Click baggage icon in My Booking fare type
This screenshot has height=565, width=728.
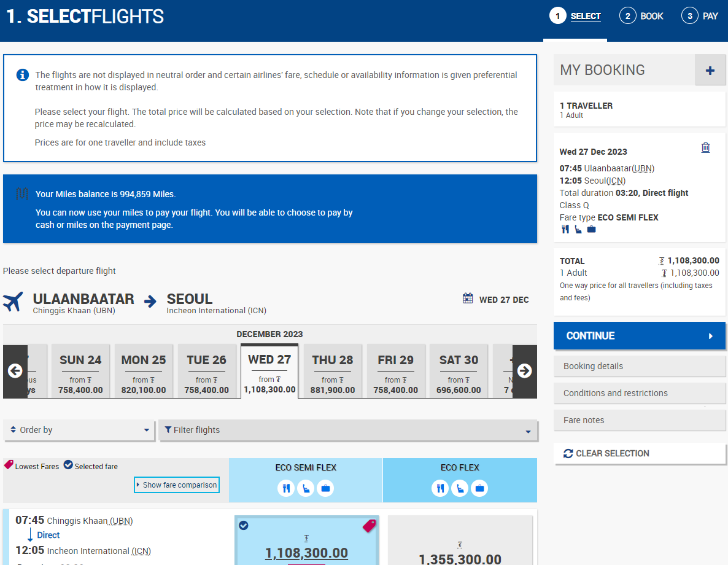point(592,229)
